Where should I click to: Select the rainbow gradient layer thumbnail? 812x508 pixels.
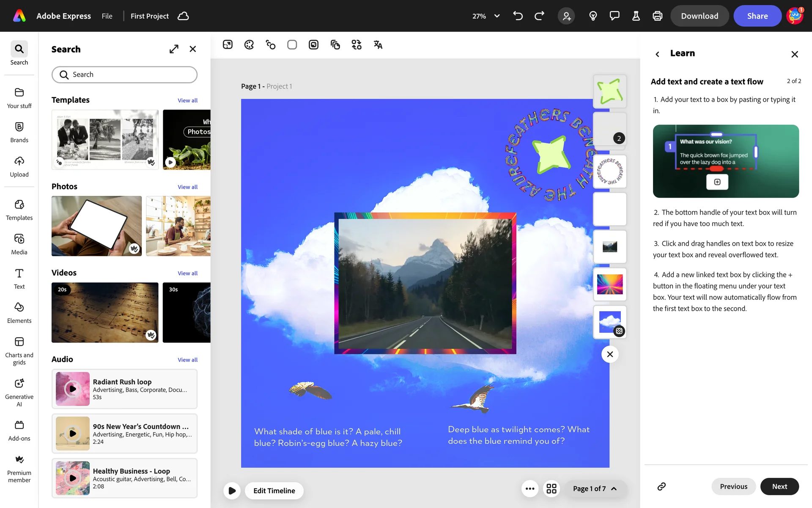pyautogui.click(x=609, y=284)
